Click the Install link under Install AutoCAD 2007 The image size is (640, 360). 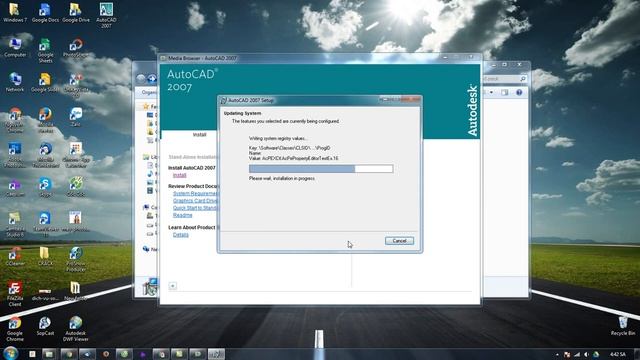[180, 175]
